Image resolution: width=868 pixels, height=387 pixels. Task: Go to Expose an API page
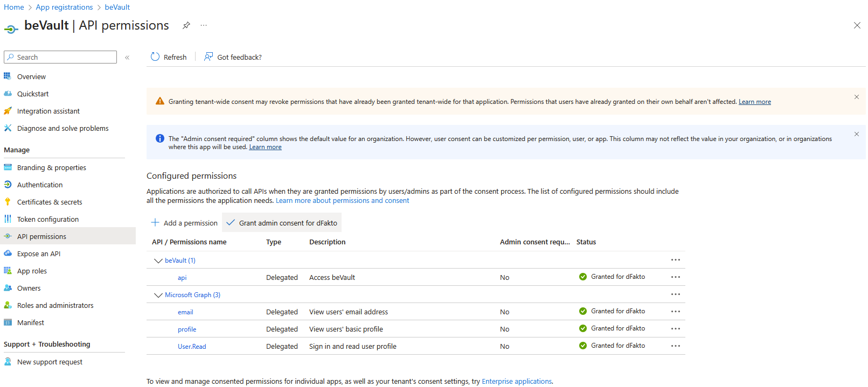(x=39, y=254)
